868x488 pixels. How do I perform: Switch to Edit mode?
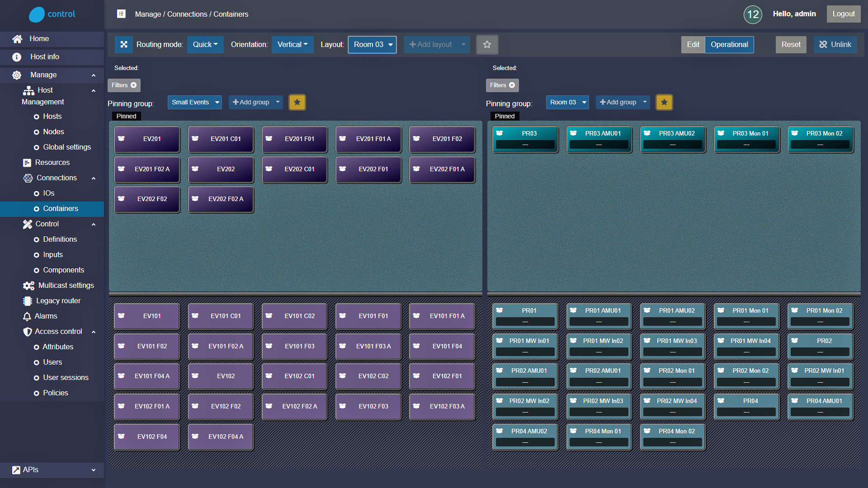click(693, 44)
